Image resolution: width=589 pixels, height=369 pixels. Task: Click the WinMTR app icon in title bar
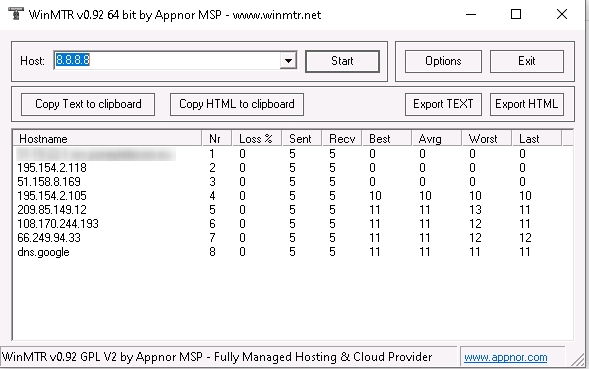tap(16, 14)
